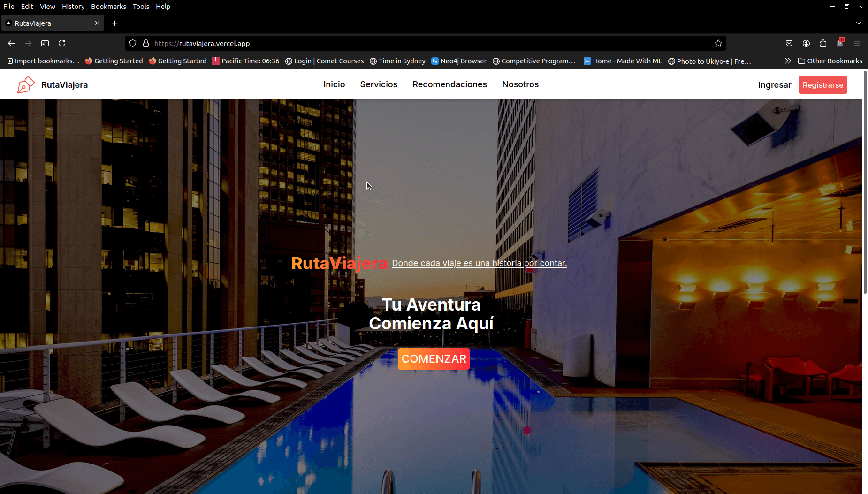Click the Registrarse button

click(822, 85)
